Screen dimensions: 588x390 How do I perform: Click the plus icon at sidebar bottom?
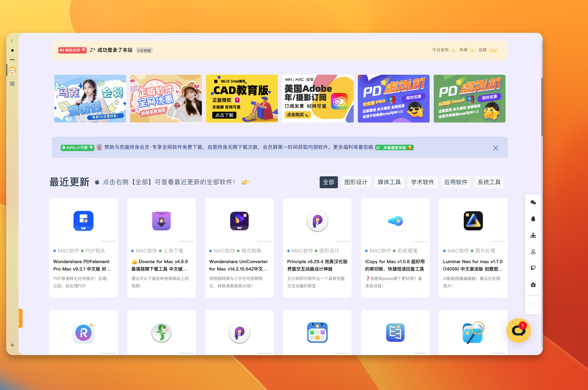pyautogui.click(x=12, y=345)
